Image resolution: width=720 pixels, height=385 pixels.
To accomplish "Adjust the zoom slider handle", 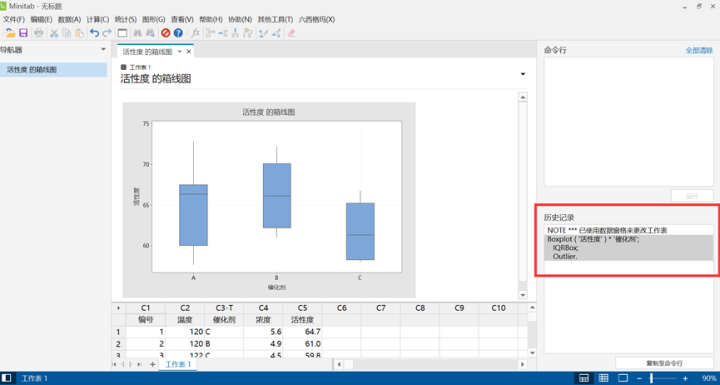I will coord(651,378).
